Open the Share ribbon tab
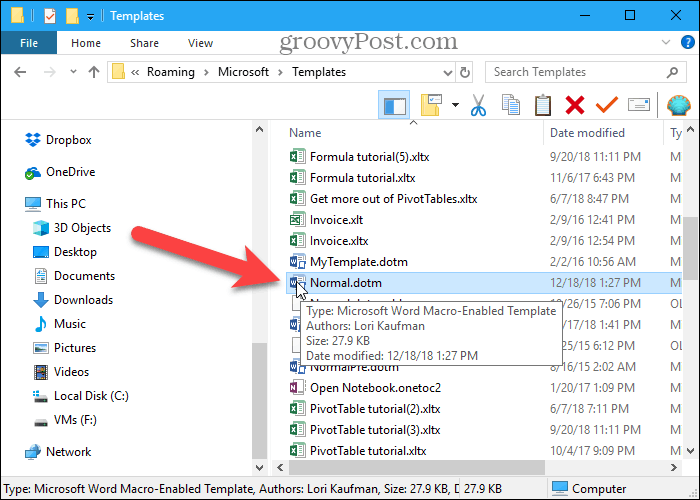Viewport: 700px width, 500px height. tap(144, 43)
